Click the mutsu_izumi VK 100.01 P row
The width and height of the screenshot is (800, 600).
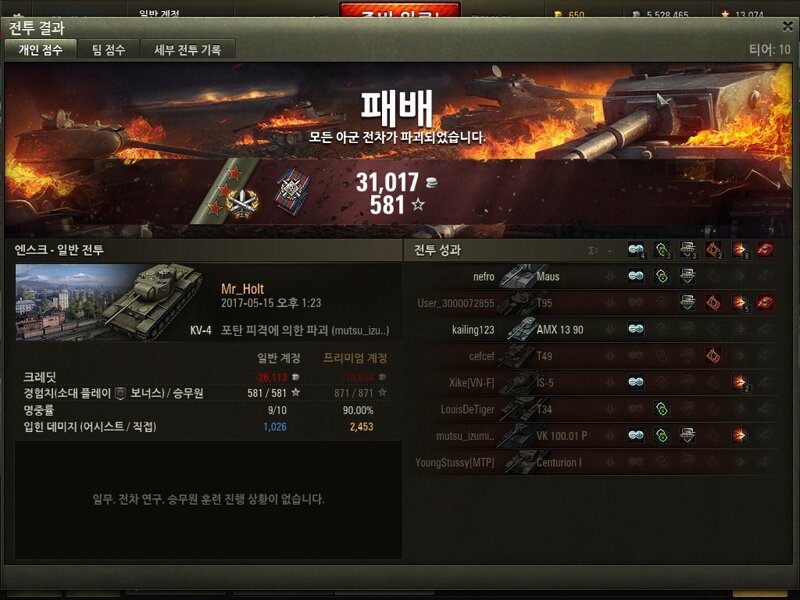click(593, 436)
